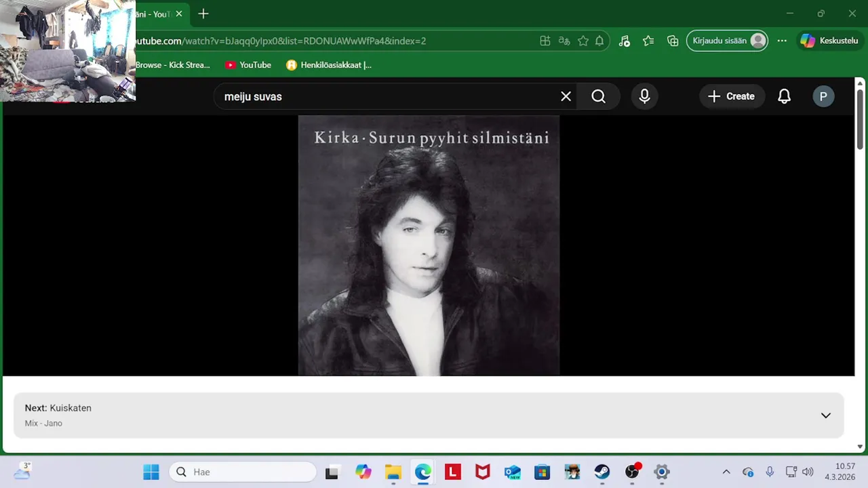868x488 pixels.
Task: Open YouTube notifications bell
Action: (x=784, y=96)
